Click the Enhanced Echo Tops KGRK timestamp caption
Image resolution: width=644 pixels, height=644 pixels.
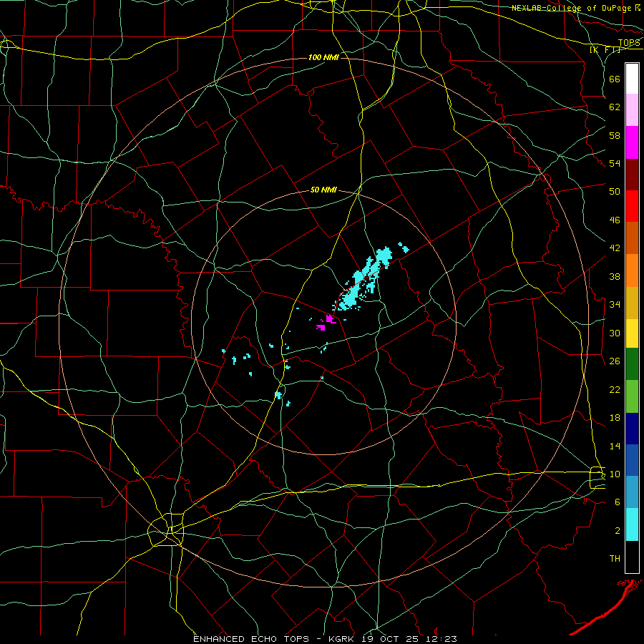325,639
